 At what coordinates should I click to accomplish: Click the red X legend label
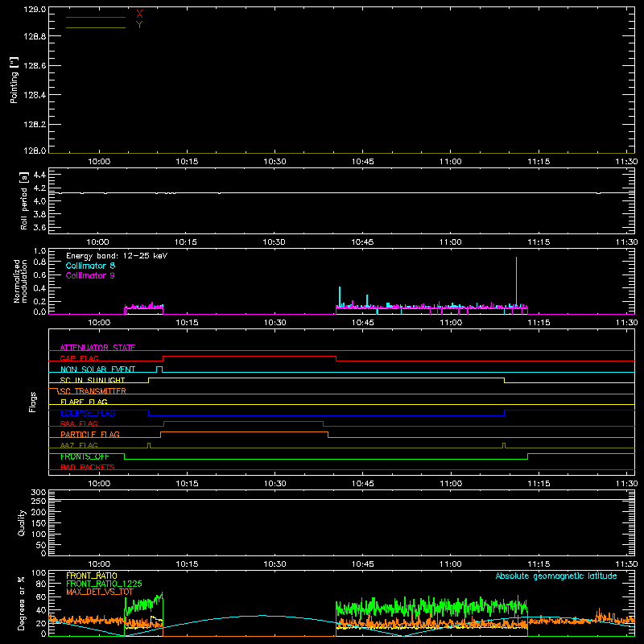click(x=139, y=14)
